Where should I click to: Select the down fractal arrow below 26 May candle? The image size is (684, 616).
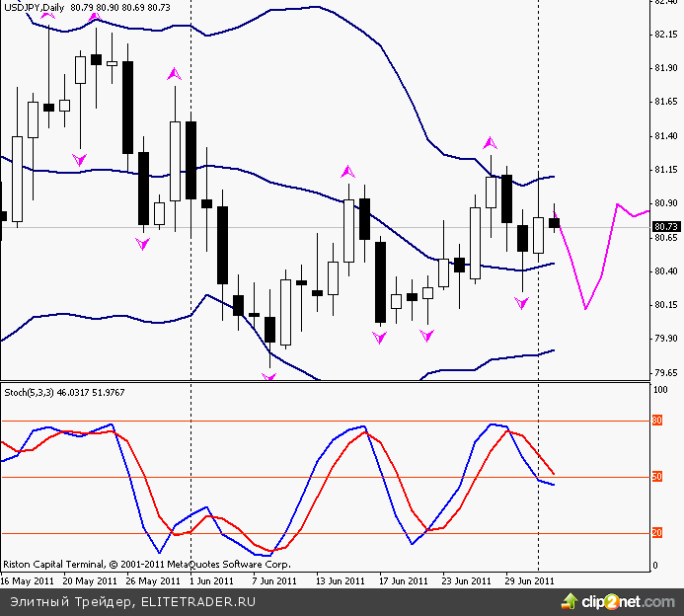[x=143, y=243]
